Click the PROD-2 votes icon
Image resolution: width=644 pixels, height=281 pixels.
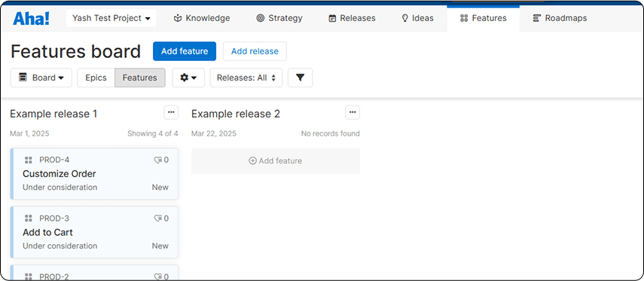click(157, 277)
